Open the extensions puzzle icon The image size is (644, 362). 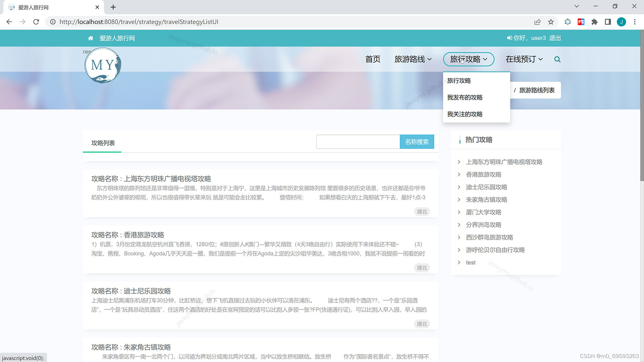pos(594,22)
